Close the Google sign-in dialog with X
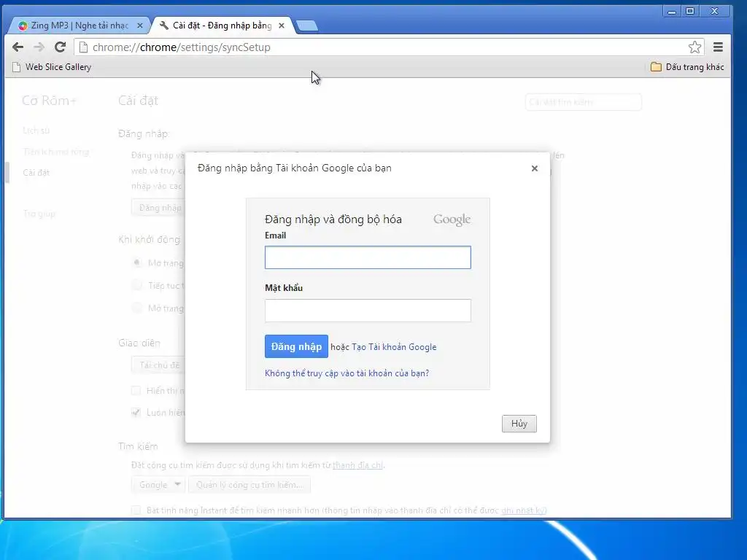Image resolution: width=747 pixels, height=560 pixels. [535, 168]
